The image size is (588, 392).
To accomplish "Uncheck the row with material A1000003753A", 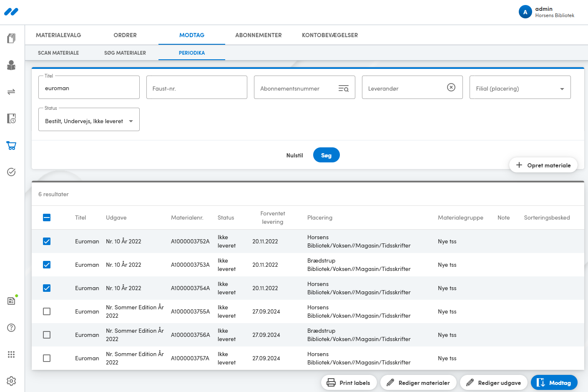I will point(47,265).
